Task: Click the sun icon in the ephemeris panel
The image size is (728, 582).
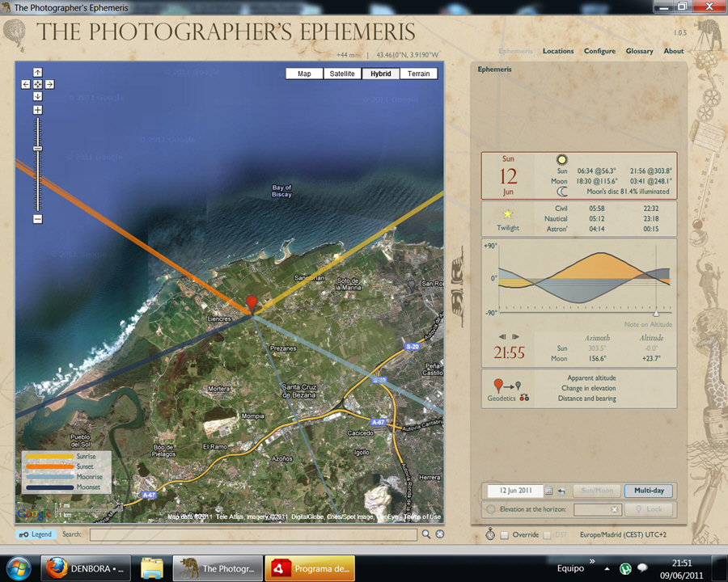Action: (x=562, y=160)
